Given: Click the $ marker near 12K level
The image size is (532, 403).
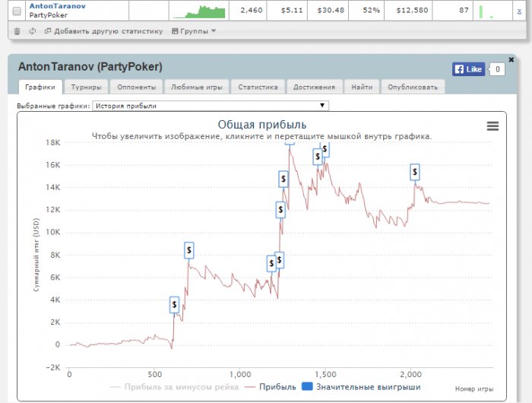Looking at the screenshot, I should coord(280,210).
